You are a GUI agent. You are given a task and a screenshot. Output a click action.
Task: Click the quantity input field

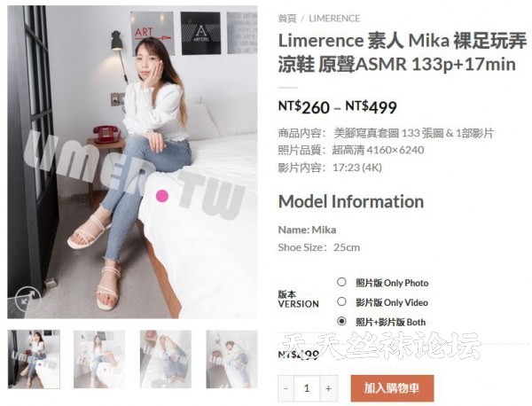pyautogui.click(x=307, y=388)
